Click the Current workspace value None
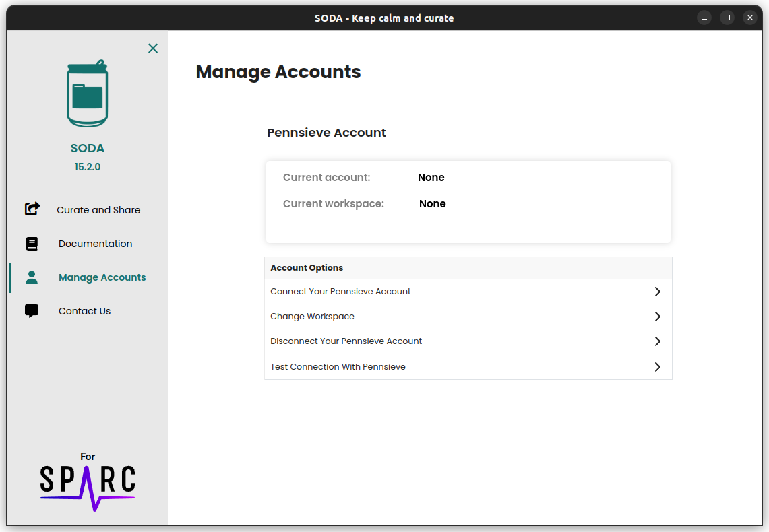The width and height of the screenshot is (769, 532). tap(432, 204)
